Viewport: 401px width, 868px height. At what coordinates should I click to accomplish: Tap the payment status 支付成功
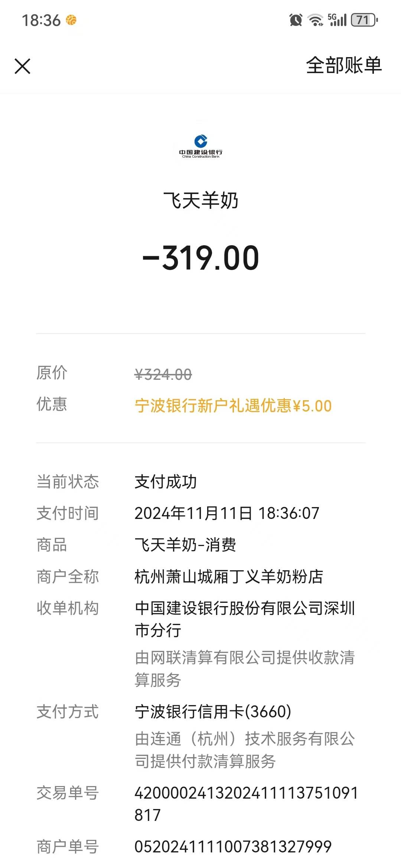tap(166, 482)
